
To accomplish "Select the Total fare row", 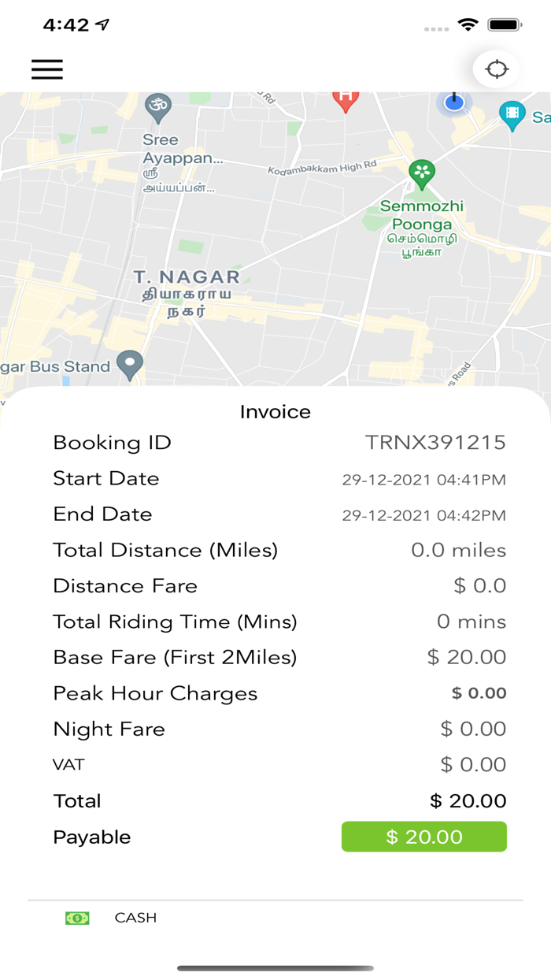I will [275, 800].
